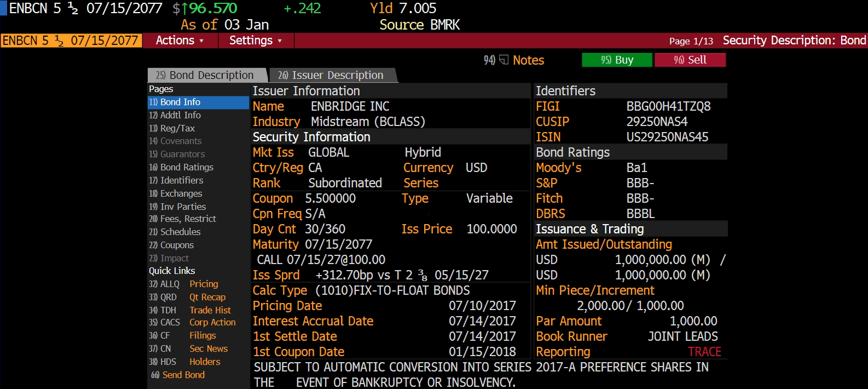868x389 pixels.
Task: Click the Amt Issued/Outstanding label
Action: click(604, 244)
